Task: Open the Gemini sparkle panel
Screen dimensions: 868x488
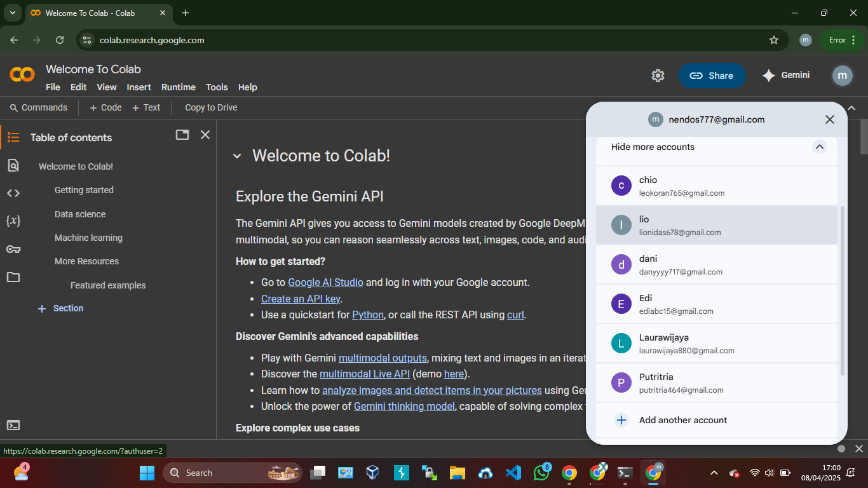Action: tap(786, 76)
